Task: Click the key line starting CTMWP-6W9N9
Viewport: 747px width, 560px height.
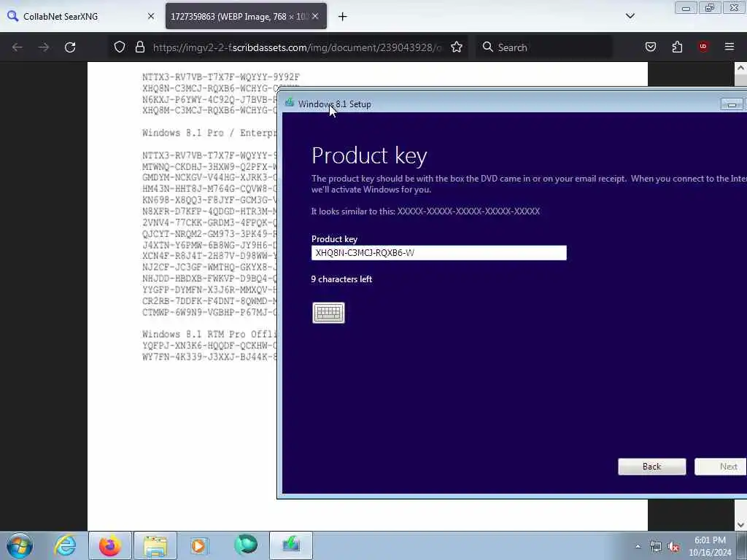Action: [209, 312]
